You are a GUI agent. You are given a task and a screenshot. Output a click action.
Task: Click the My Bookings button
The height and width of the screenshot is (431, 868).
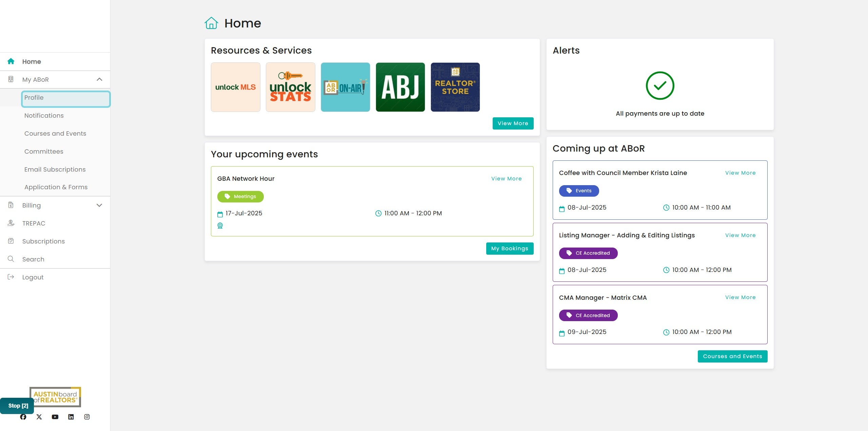point(510,249)
